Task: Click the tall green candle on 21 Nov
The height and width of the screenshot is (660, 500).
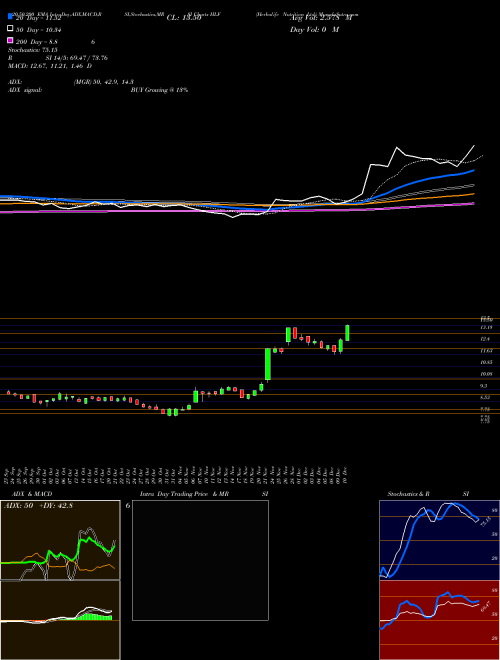Action: [267, 364]
